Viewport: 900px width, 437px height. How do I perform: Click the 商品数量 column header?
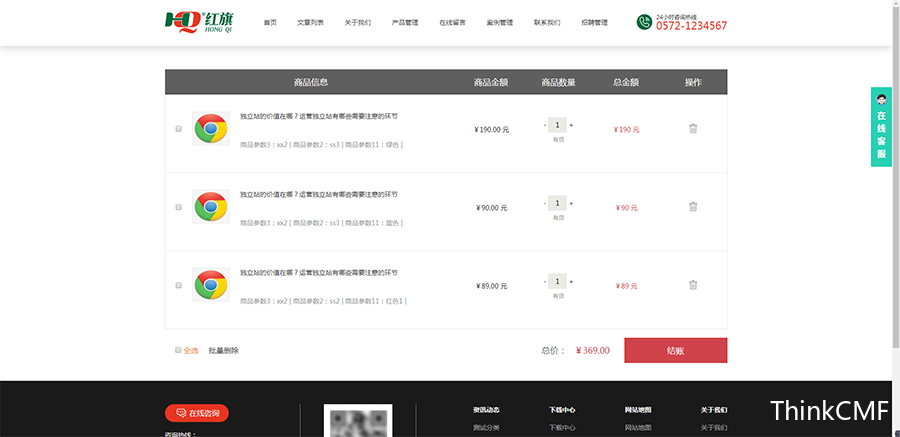pos(558,82)
